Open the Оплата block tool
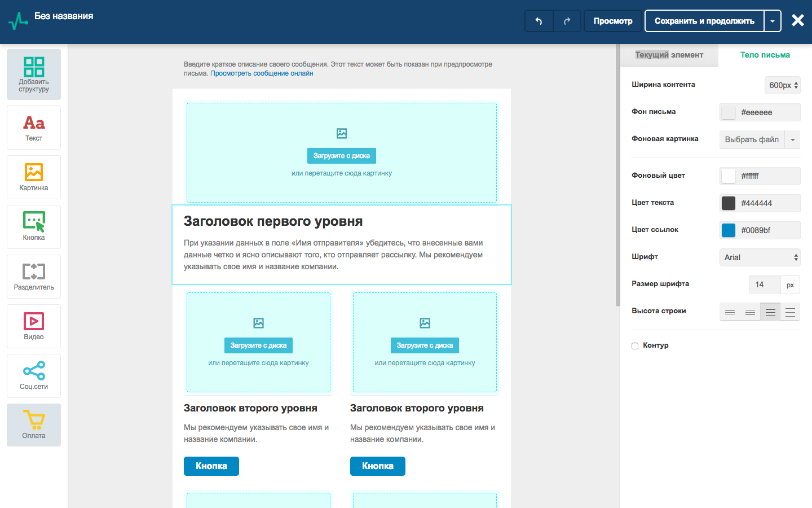812x508 pixels. [x=34, y=425]
